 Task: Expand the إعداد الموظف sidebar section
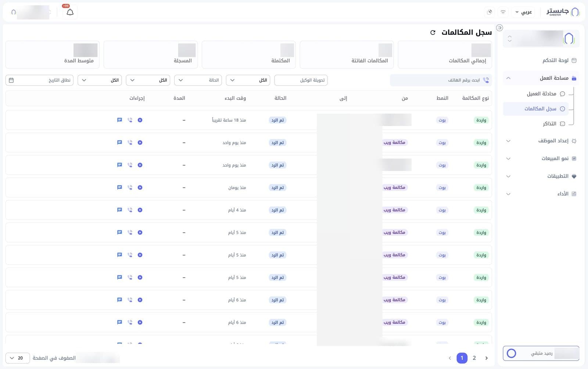point(541,141)
